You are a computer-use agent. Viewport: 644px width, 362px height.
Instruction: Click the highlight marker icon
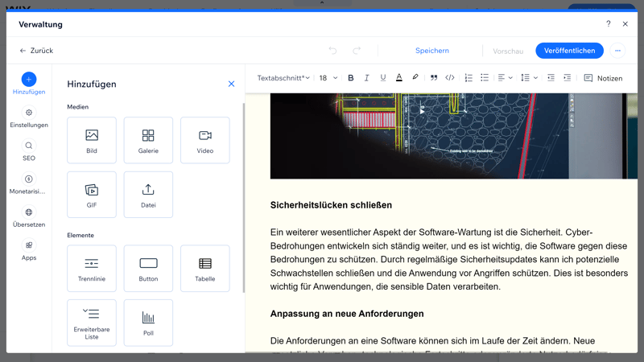(x=415, y=78)
